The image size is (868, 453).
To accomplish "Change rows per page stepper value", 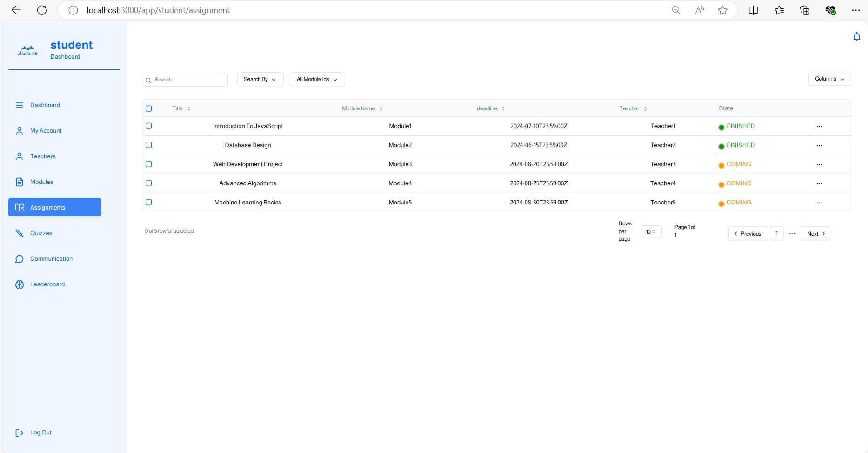I will point(650,232).
